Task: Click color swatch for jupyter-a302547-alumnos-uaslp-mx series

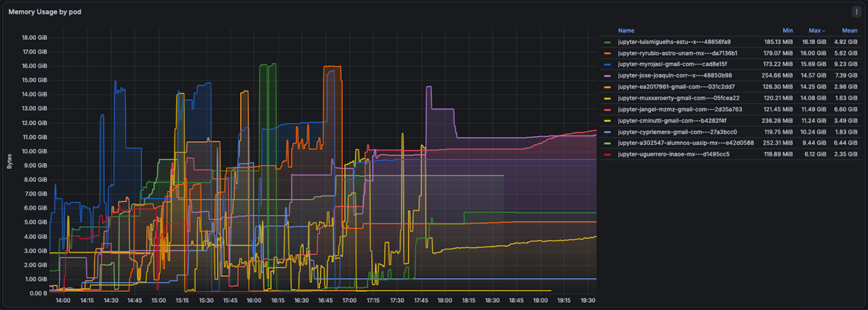Action: pos(608,143)
